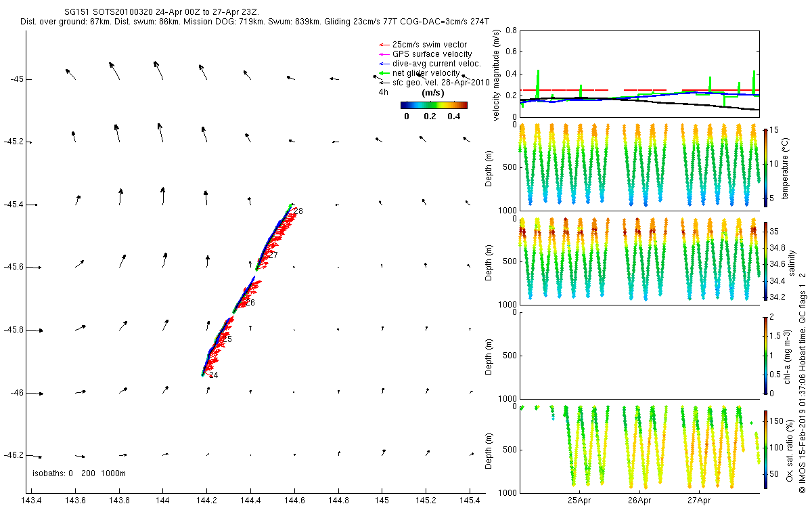Click the "15" tick on the temperature colorbar

[775, 130]
